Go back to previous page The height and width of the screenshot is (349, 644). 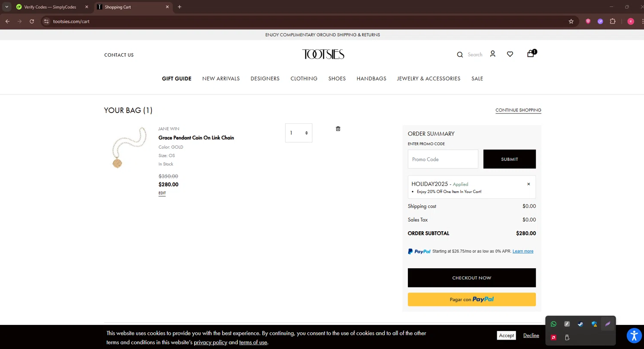pyautogui.click(x=7, y=21)
